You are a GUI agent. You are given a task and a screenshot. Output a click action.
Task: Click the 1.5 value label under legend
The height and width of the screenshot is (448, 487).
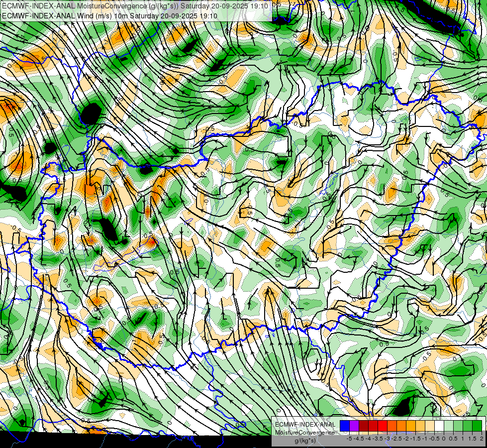tap(472, 439)
